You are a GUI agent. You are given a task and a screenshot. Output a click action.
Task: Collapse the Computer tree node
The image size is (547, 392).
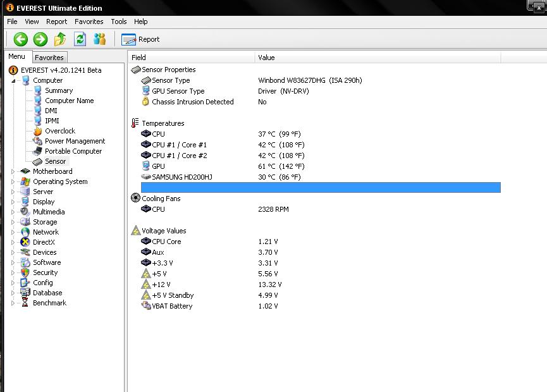coord(13,81)
